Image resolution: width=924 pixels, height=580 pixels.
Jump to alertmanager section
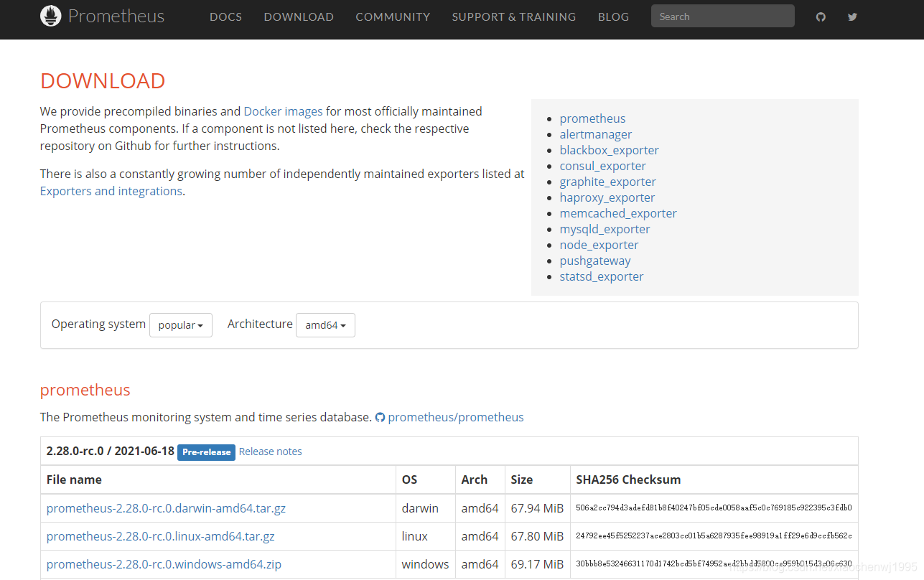click(x=596, y=134)
